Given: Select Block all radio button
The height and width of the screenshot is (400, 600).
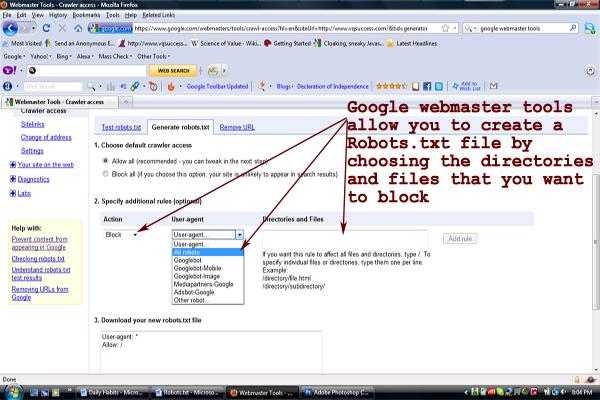Looking at the screenshot, I should [105, 174].
